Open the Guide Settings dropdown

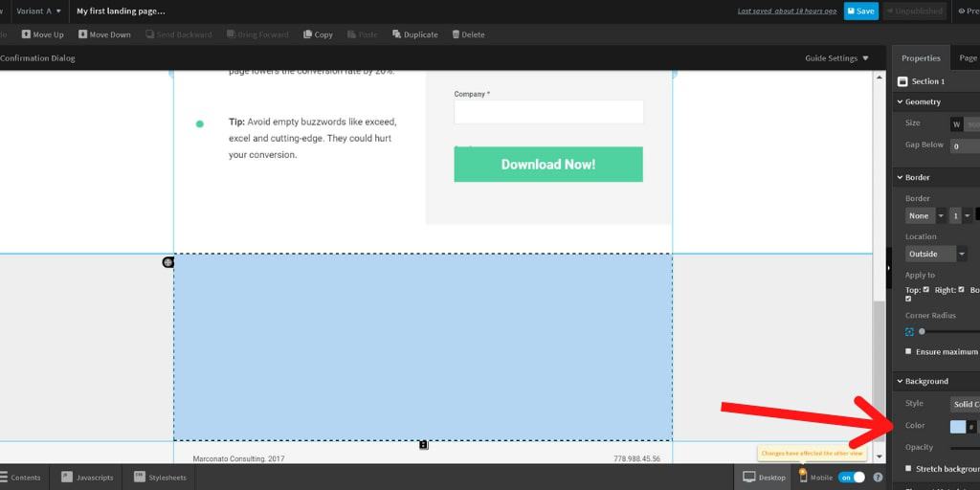836,58
